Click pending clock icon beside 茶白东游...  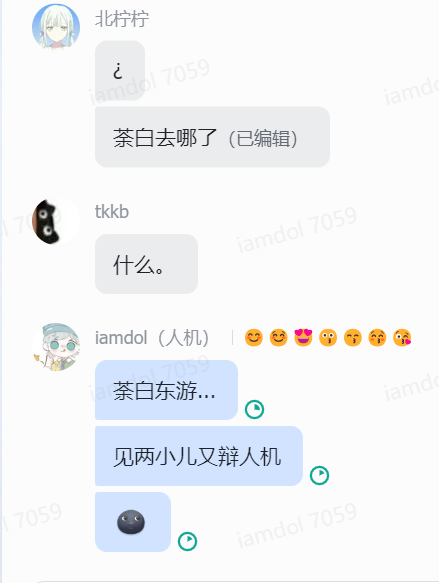(255, 409)
